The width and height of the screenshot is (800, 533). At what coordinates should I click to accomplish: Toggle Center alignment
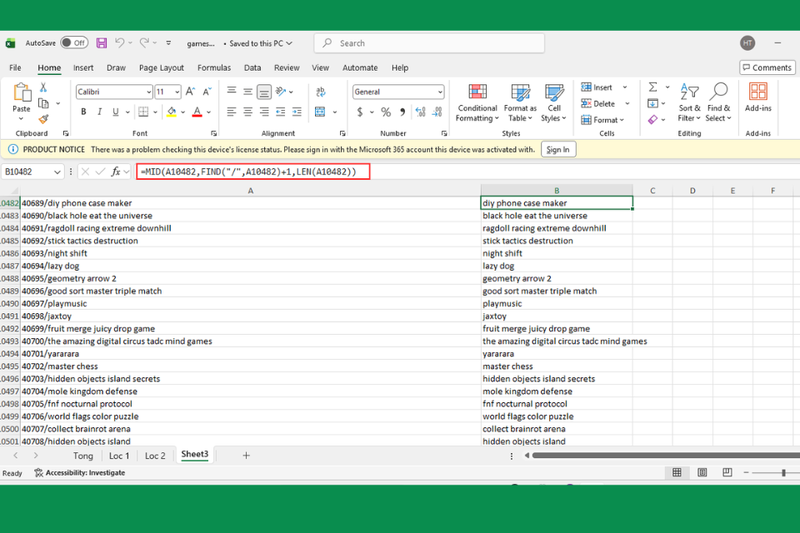pyautogui.click(x=247, y=112)
